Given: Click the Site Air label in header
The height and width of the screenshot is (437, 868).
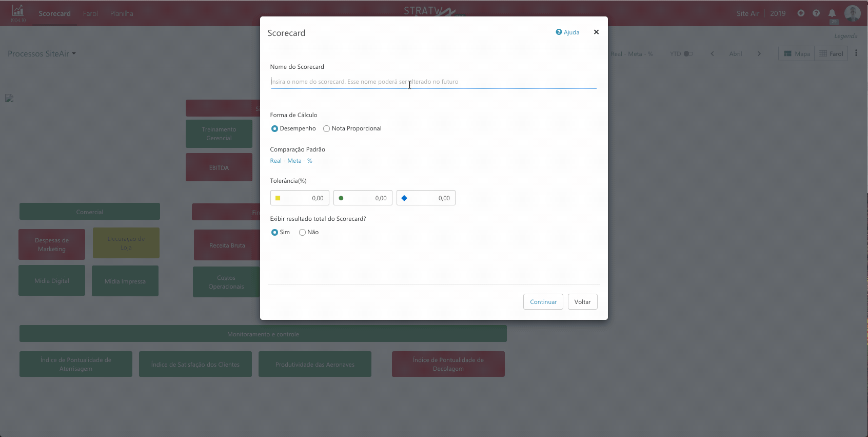Looking at the screenshot, I should pos(748,13).
